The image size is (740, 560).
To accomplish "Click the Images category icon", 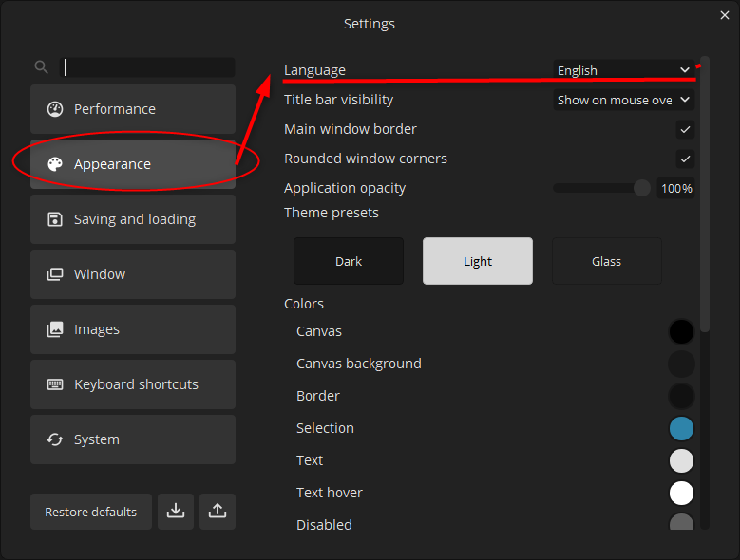I will [x=55, y=329].
